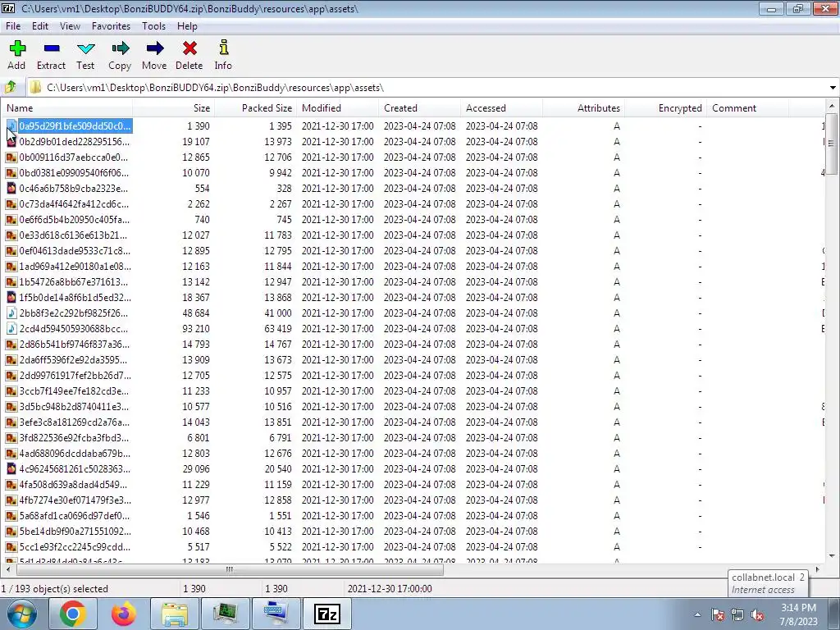Screen dimensions: 840x630
Task: Click icon of 2dd99761917fef2bb26d7... file
Action: (x=11, y=375)
